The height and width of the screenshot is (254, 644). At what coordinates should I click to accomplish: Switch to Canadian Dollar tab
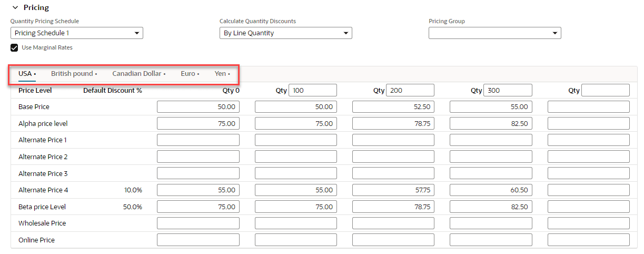(x=138, y=74)
